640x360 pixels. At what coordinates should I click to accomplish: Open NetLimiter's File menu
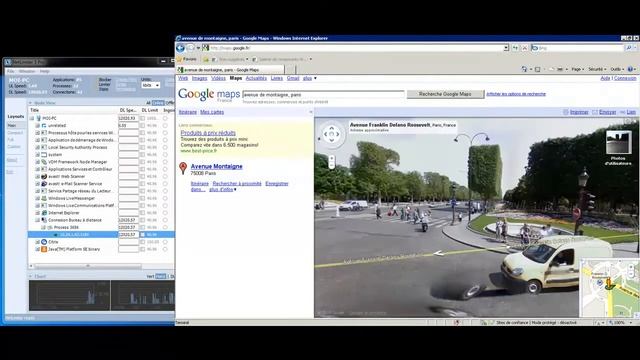[10, 71]
